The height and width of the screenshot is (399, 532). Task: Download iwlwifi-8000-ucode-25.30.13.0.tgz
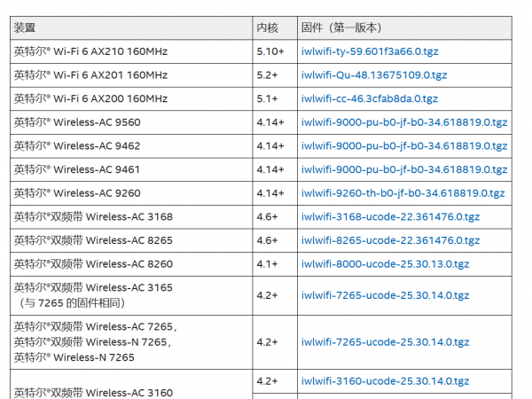point(385,263)
